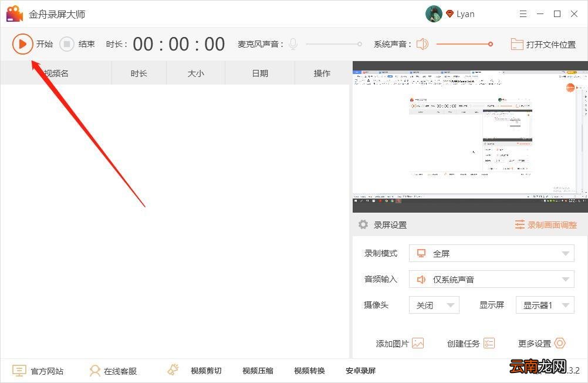Click 创建任务 label
The image size is (588, 383).
pyautogui.click(x=464, y=344)
